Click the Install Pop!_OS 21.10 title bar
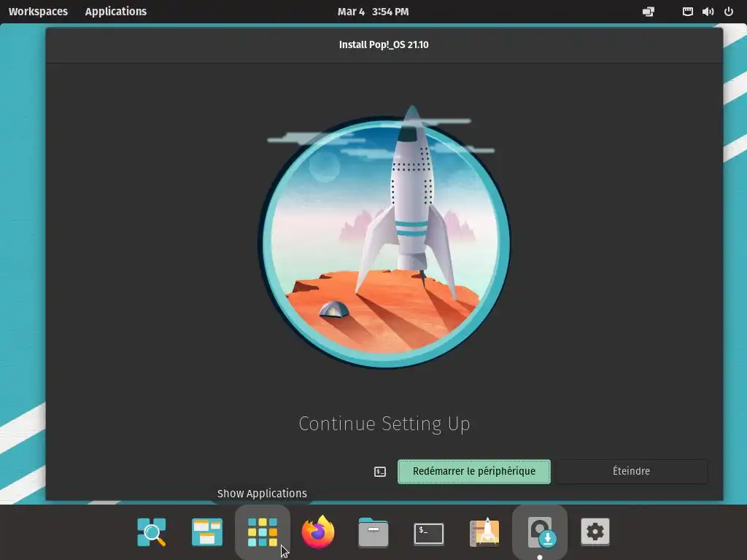747x560 pixels. (384, 44)
